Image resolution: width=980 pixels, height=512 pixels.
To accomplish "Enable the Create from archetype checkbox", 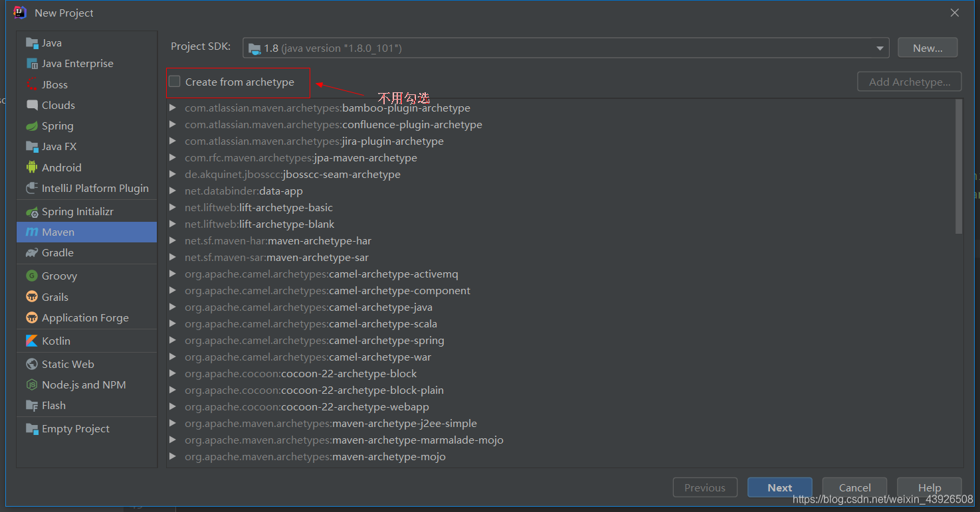I will [175, 82].
